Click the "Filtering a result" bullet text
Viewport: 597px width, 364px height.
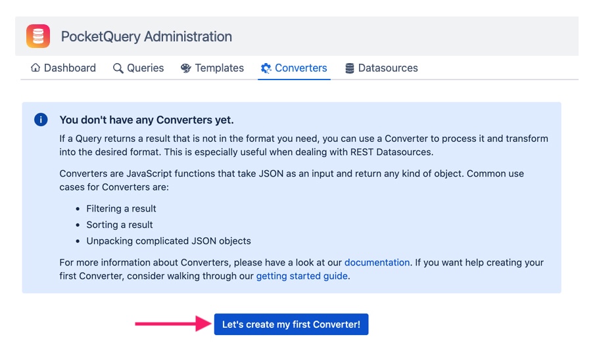121,208
